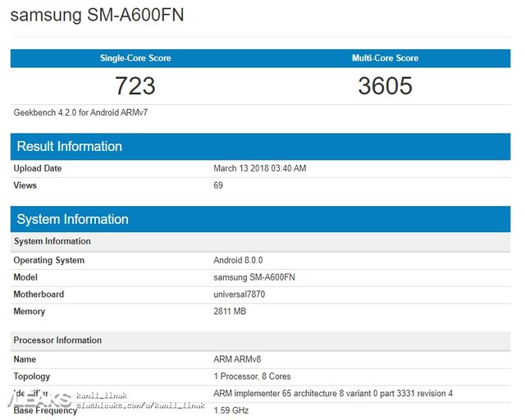525x420 pixels.
Task: Select the Topology label
Action: [x=32, y=377]
